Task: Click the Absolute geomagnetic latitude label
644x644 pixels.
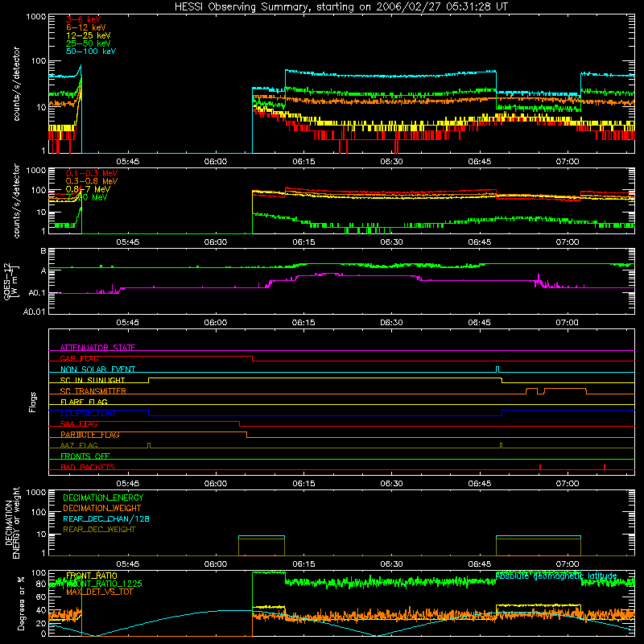Action: click(556, 576)
